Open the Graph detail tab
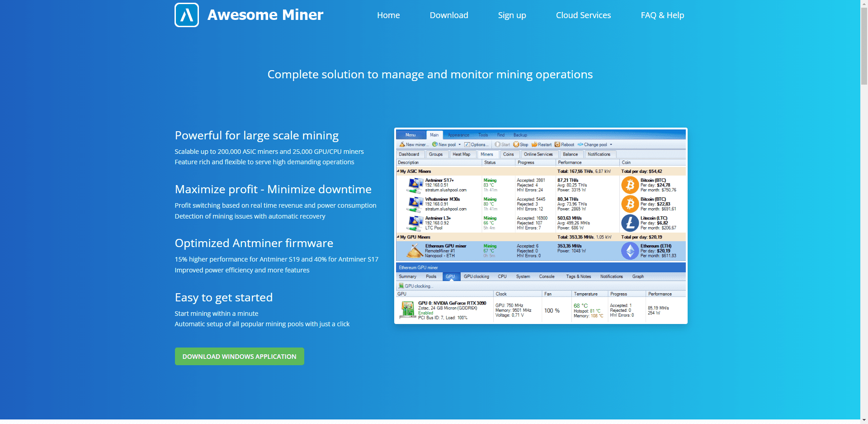 point(638,276)
